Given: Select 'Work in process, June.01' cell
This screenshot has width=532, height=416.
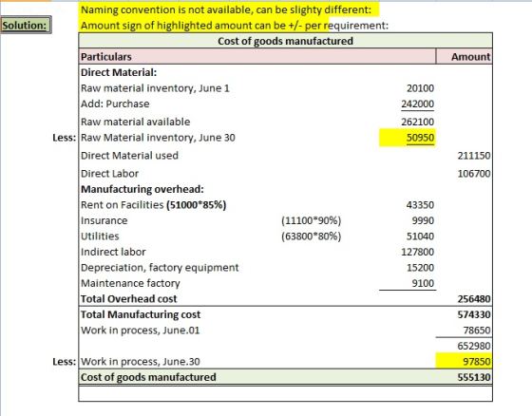Looking at the screenshot, I should click(x=141, y=331).
